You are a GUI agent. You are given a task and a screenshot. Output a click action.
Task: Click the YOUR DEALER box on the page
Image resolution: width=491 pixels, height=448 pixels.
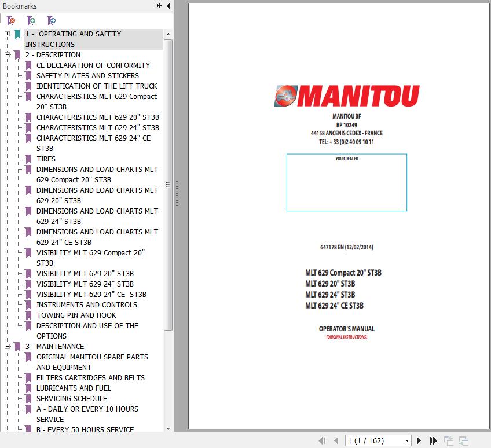coord(347,182)
